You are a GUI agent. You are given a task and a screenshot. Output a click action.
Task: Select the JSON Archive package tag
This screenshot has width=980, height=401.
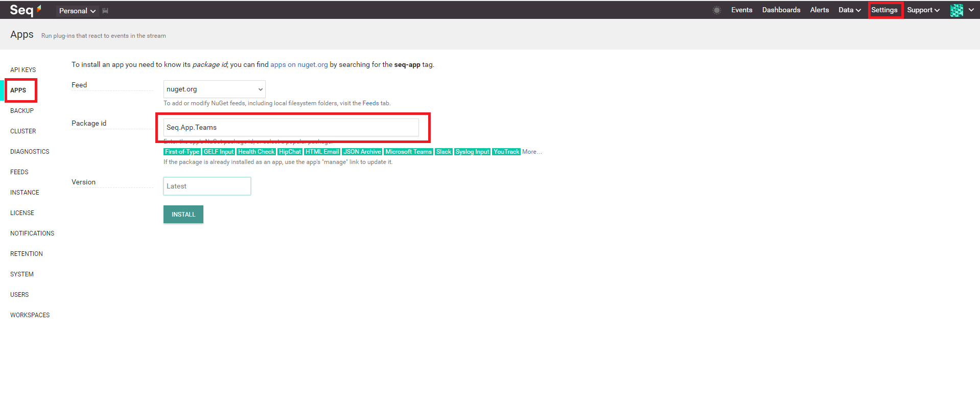pyautogui.click(x=362, y=152)
